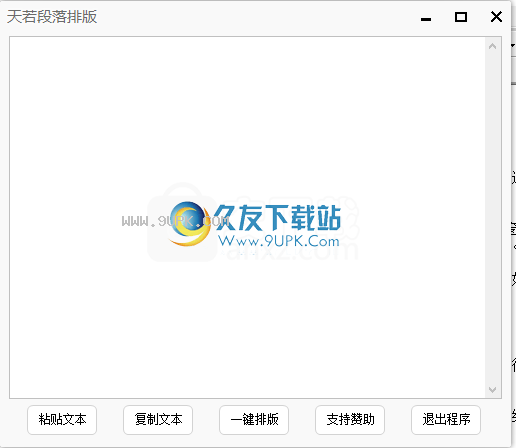The image size is (516, 448).
Task: Maximize the 天若段落排版 window
Action: [461, 17]
